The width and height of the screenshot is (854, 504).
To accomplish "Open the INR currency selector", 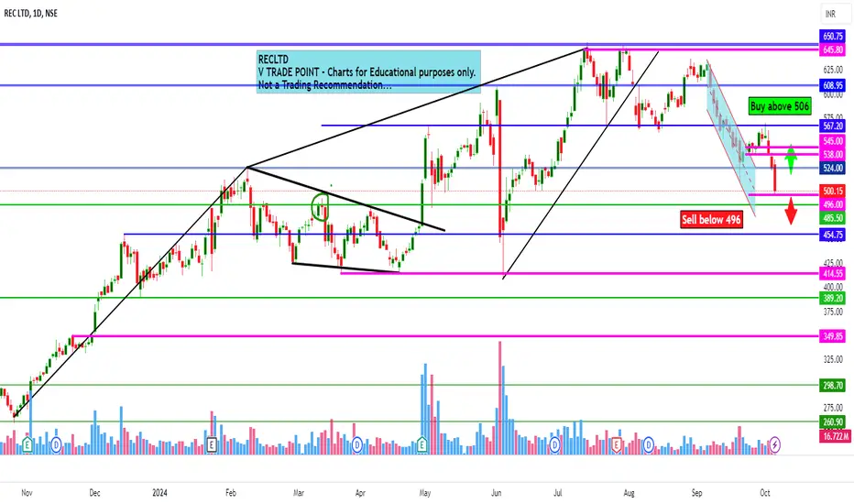I will (836, 14).
